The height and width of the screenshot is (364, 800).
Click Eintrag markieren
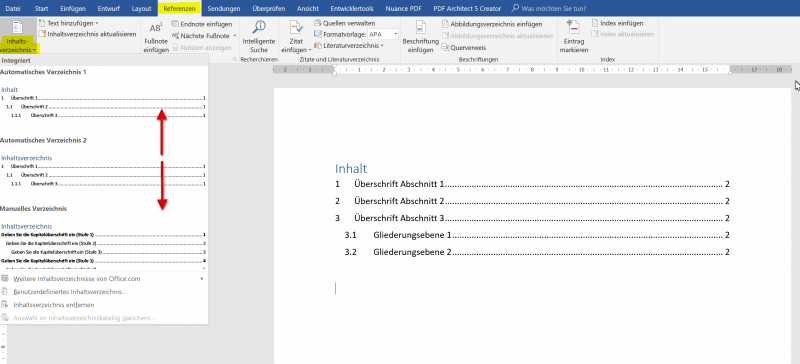pos(574,37)
